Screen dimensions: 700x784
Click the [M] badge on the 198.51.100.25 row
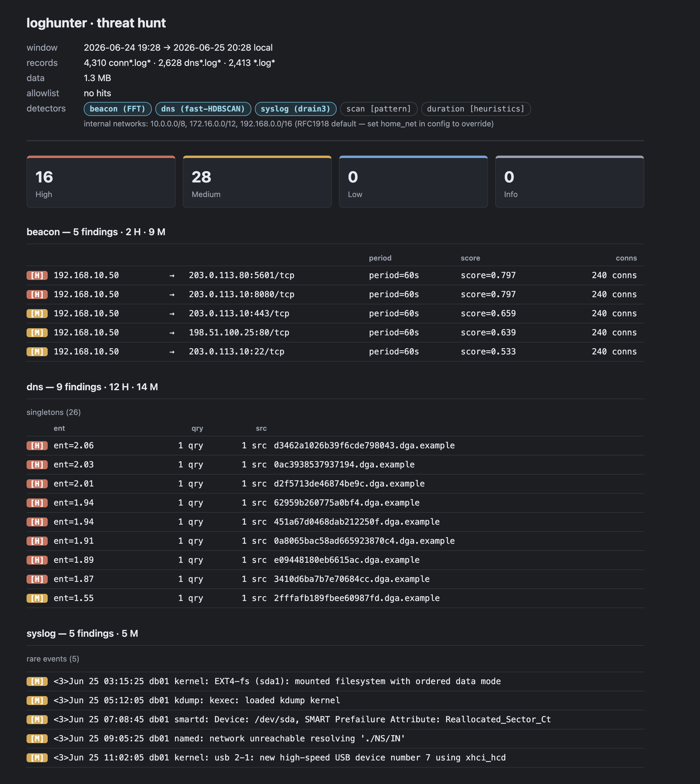37,333
